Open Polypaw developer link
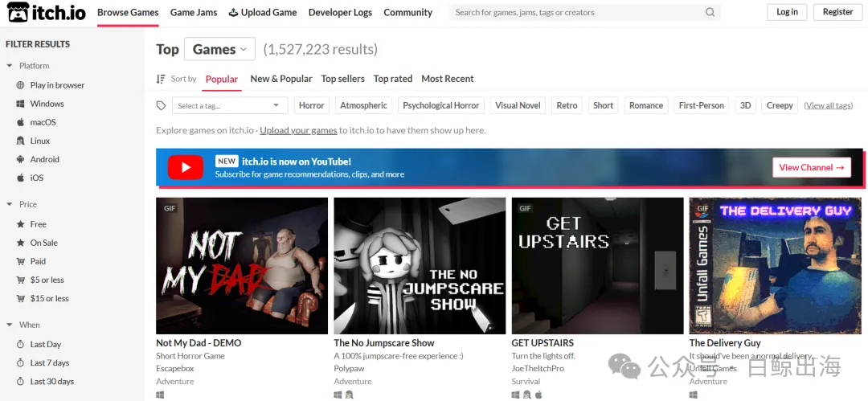This screenshot has height=401, width=868. pyautogui.click(x=348, y=369)
